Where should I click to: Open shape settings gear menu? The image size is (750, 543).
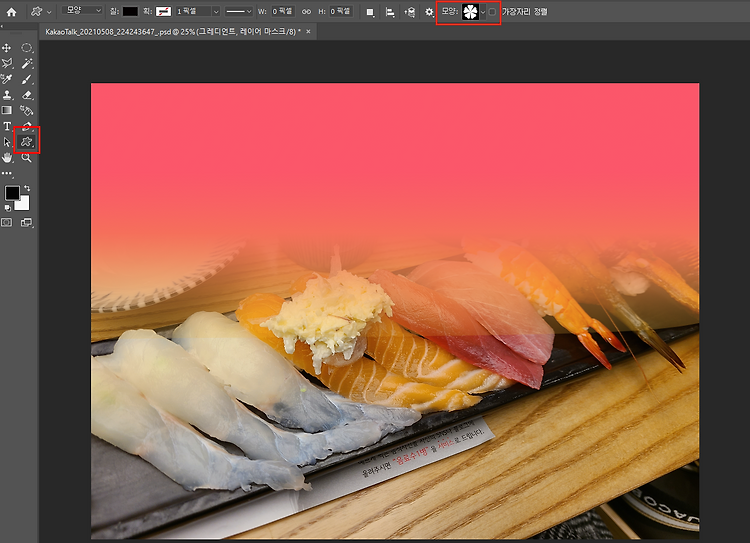(429, 12)
